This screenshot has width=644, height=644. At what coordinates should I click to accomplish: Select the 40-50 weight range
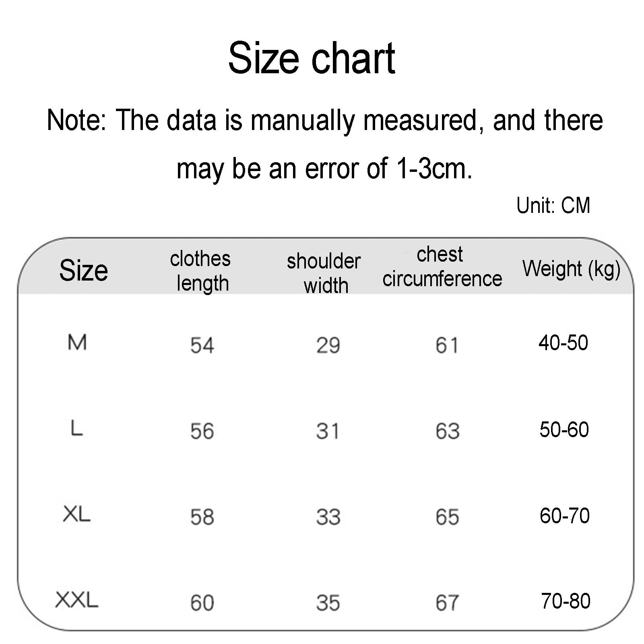pyautogui.click(x=563, y=343)
